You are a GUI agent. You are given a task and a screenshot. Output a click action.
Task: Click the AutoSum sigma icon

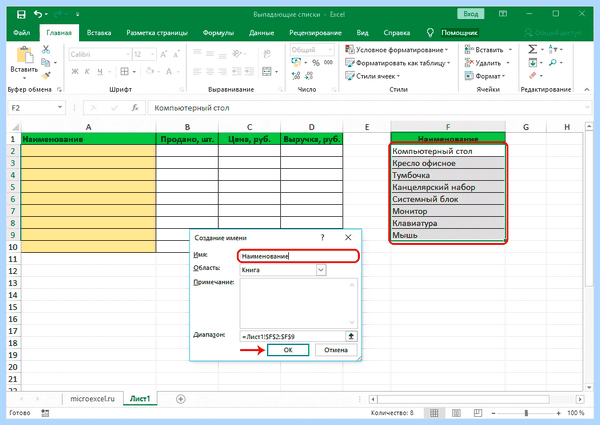tap(532, 49)
